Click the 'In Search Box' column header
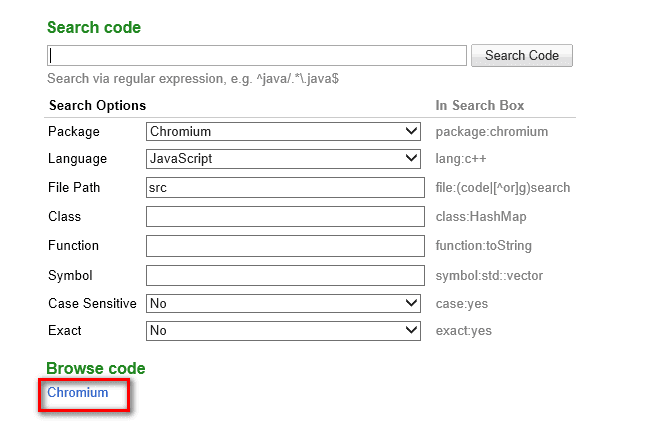This screenshot has width=646, height=424. pyautogui.click(x=480, y=105)
